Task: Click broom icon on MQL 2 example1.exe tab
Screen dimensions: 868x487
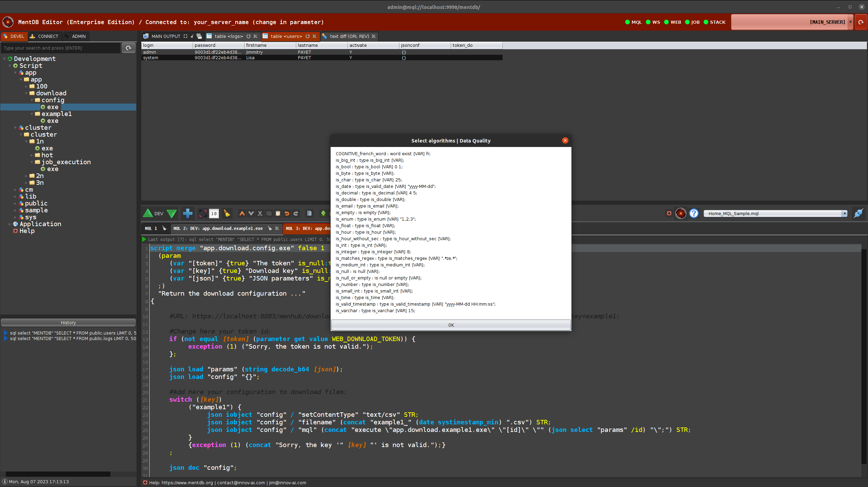Action: click(x=270, y=228)
